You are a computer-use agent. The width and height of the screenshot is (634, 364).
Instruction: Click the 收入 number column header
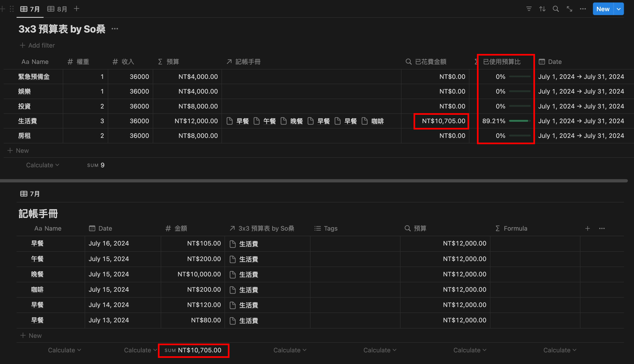click(123, 62)
